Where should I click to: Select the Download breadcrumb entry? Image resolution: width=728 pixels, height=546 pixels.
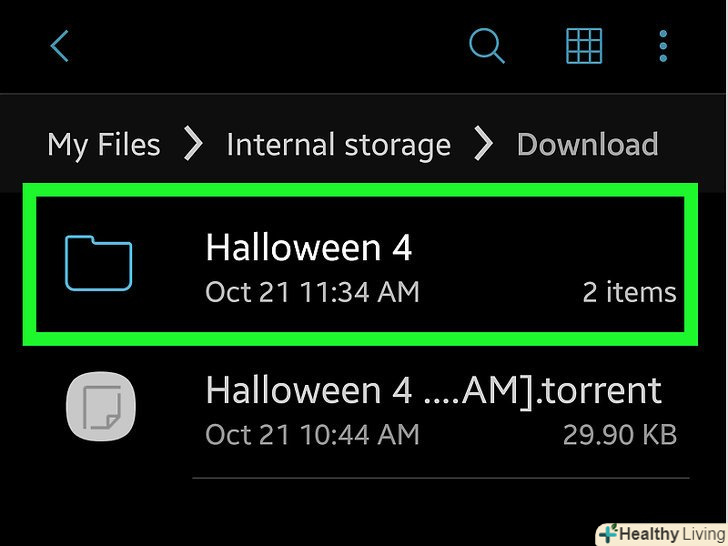click(587, 144)
